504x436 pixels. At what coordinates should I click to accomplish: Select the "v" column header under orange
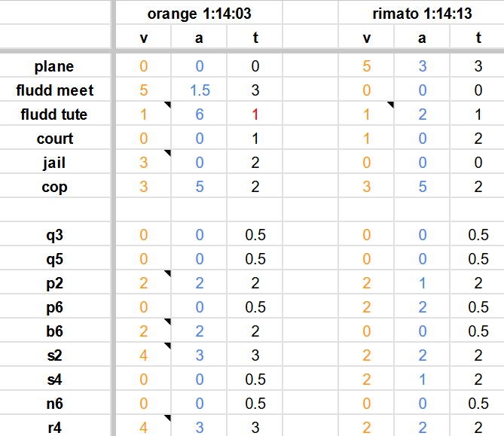(144, 38)
